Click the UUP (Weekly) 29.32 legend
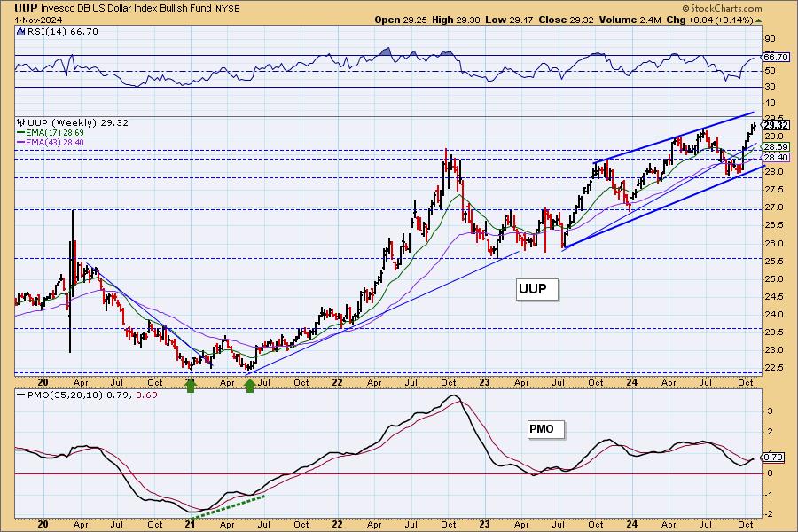The height and width of the screenshot is (532, 798). point(78,122)
